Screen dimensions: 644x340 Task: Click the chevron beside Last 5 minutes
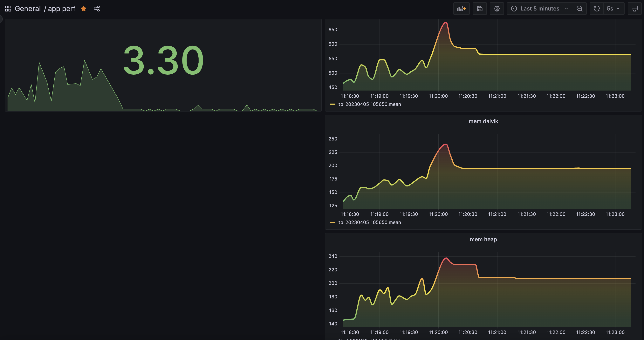tap(566, 9)
